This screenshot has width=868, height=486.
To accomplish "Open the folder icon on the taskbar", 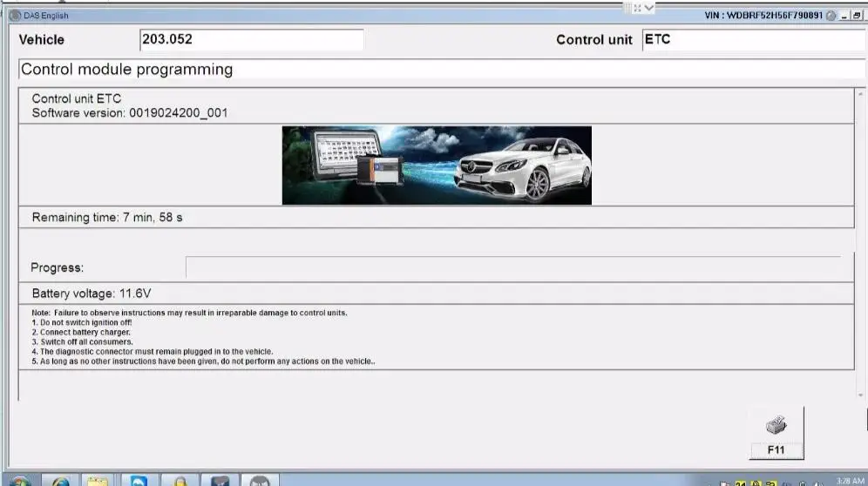I will [x=98, y=481].
